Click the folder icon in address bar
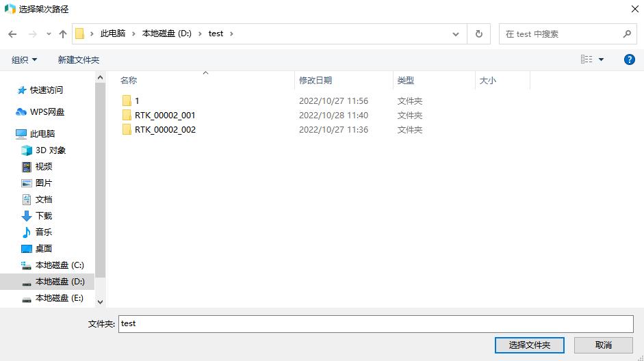 (x=79, y=34)
